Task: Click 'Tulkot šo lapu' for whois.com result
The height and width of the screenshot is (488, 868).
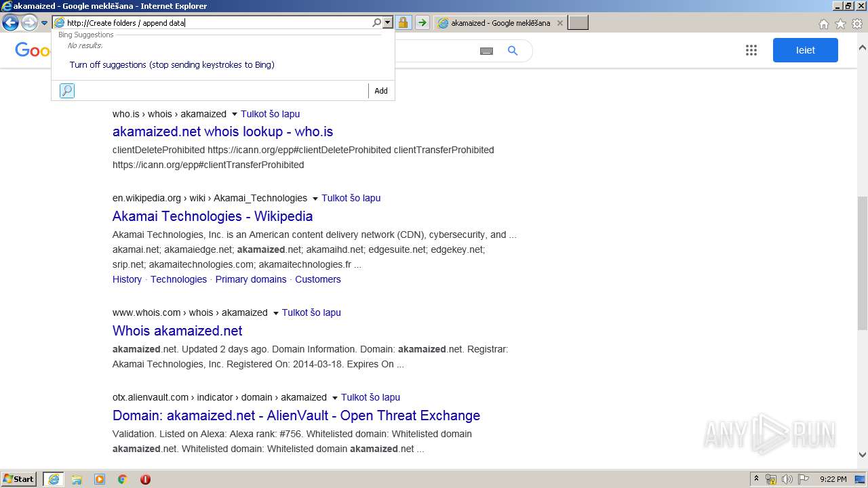Action: pos(311,312)
